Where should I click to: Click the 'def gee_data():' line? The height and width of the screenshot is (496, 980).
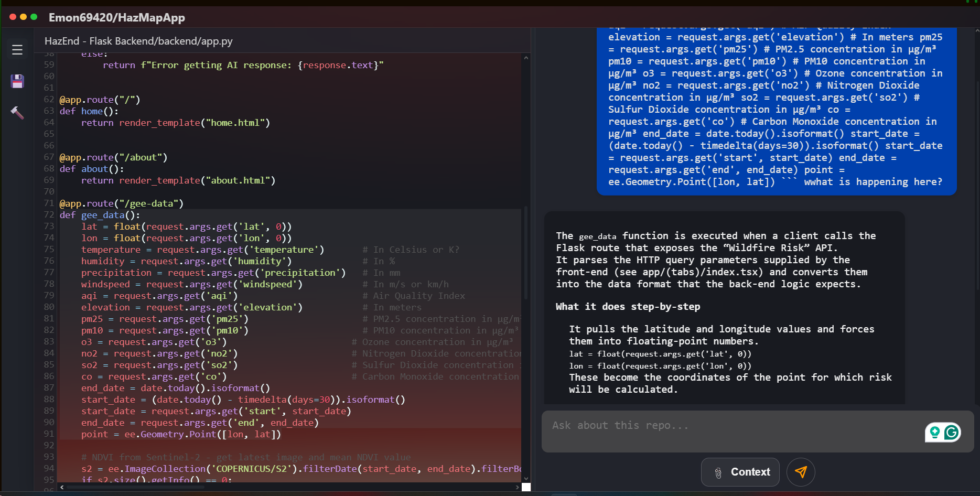[100, 215]
